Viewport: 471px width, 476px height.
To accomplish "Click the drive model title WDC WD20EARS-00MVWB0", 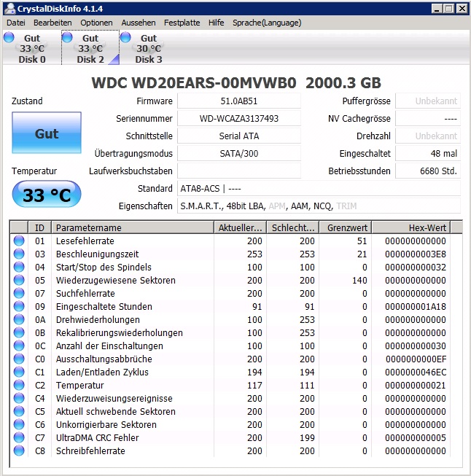I will tap(194, 83).
